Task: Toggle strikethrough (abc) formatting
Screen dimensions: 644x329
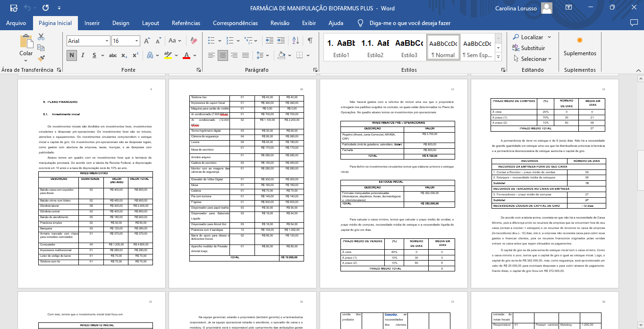Action: pyautogui.click(x=113, y=55)
